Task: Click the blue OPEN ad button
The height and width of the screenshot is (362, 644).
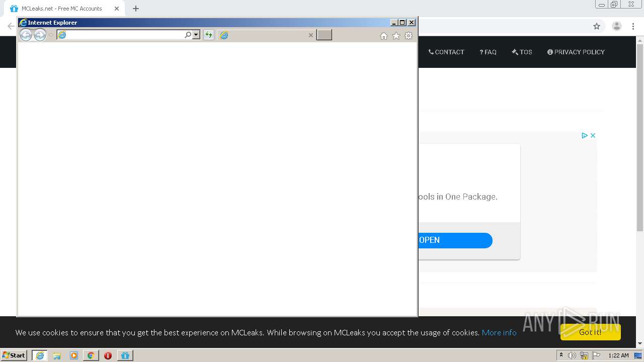Action: point(455,240)
